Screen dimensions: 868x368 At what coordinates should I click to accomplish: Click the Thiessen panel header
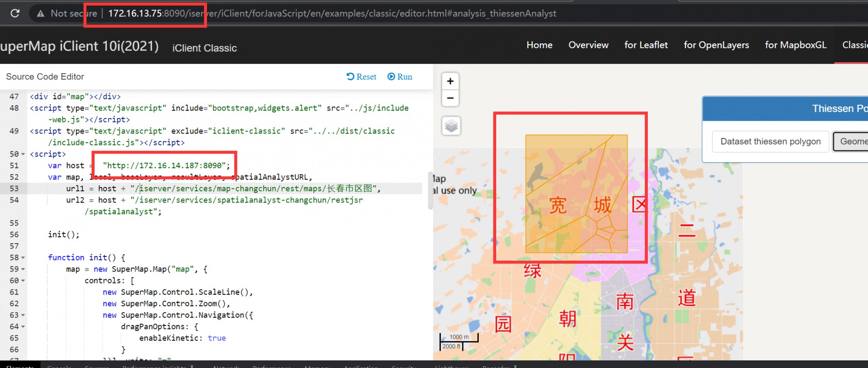click(785, 108)
